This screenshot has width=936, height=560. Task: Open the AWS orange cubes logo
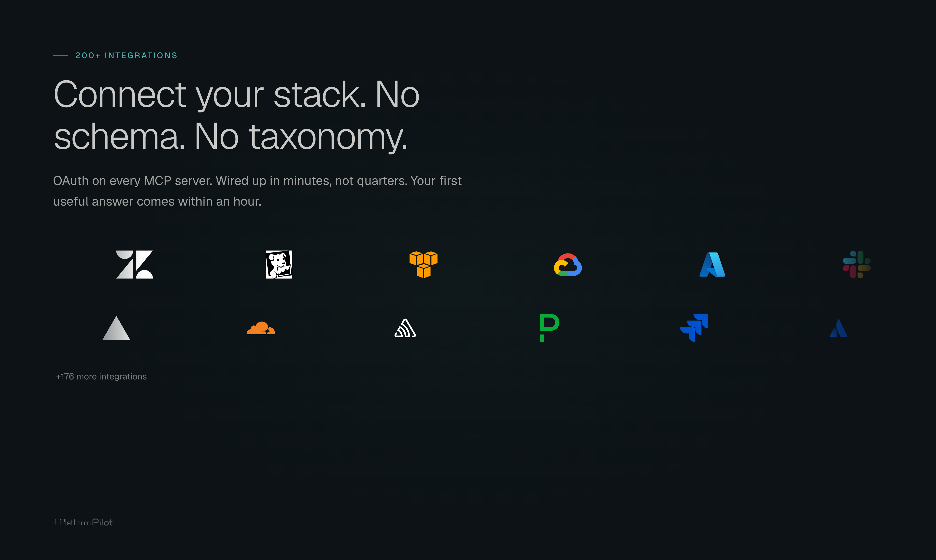424,265
